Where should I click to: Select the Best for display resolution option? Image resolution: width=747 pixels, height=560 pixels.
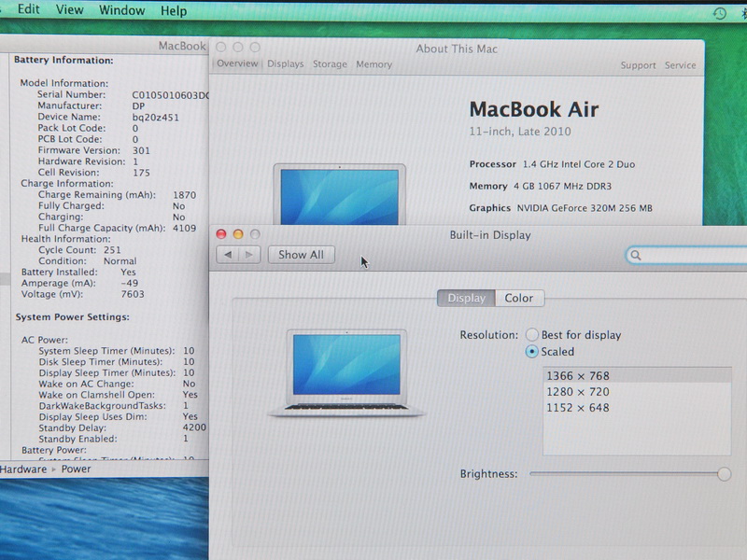pos(532,335)
